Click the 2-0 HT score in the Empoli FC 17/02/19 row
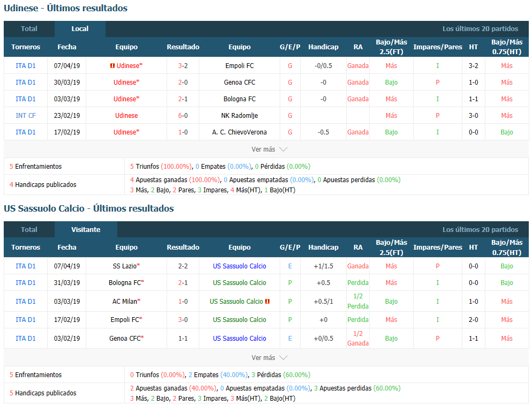Viewport: 532px width, 405px height. coord(473,319)
